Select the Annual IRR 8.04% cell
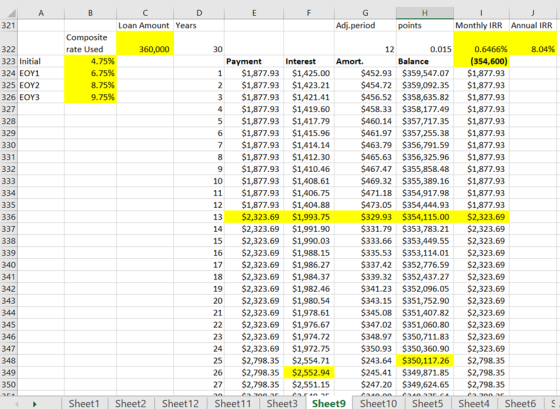 point(532,43)
